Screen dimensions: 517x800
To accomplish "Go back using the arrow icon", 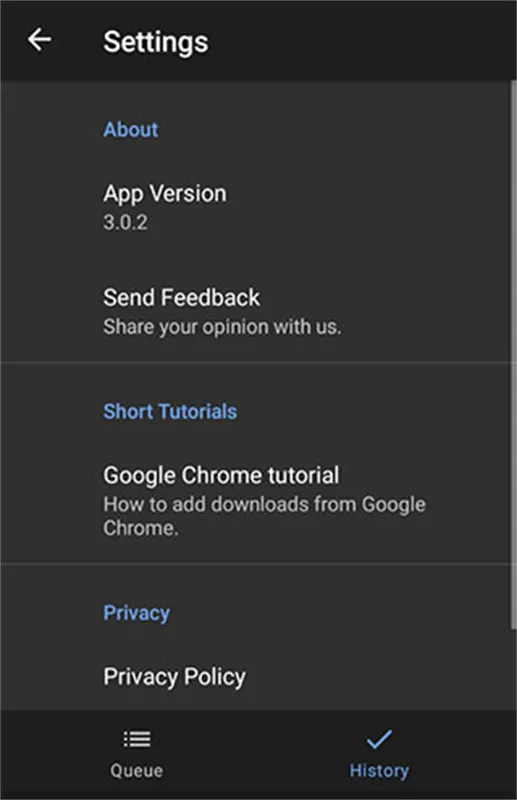I will (x=39, y=40).
